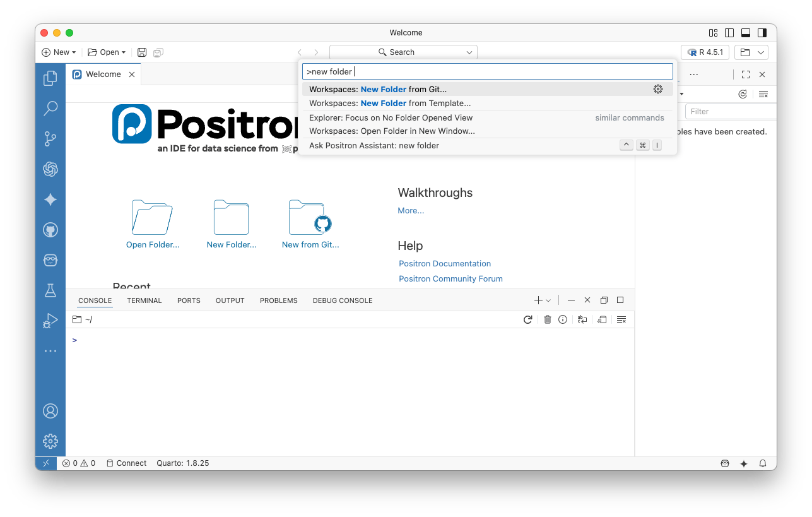Screen dimensions: 812x517
Task: Open Run and Debug view
Action: coord(50,321)
